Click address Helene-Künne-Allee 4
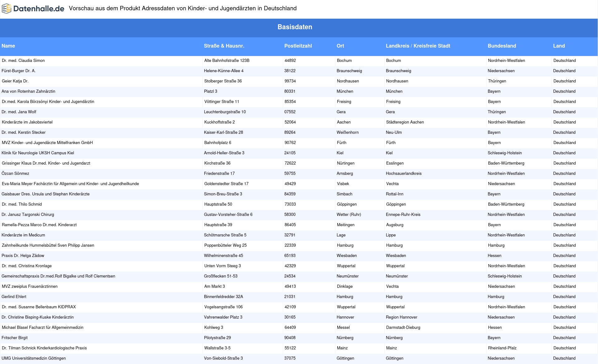598x364 pixels. [224, 71]
